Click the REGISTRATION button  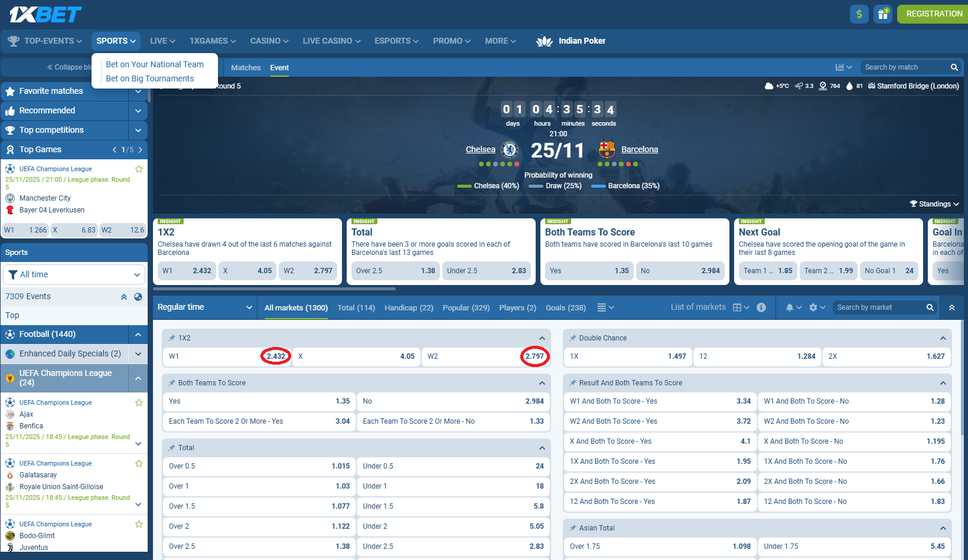tap(934, 14)
